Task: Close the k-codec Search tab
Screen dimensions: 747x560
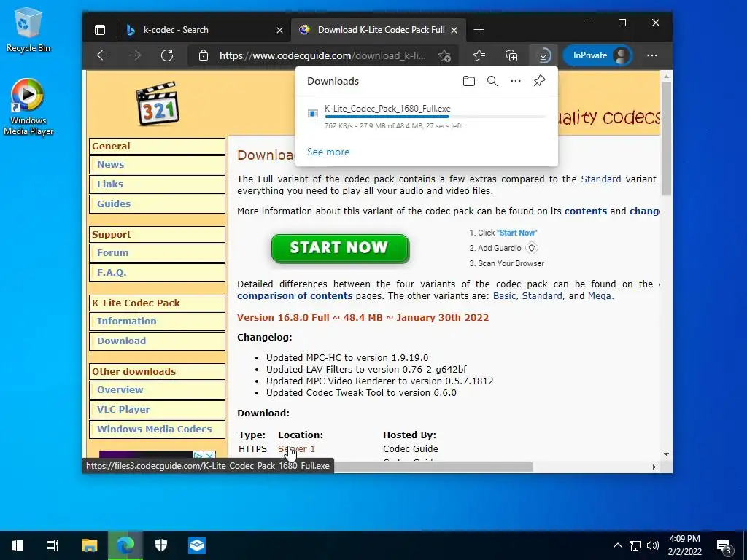Action: coord(279,30)
